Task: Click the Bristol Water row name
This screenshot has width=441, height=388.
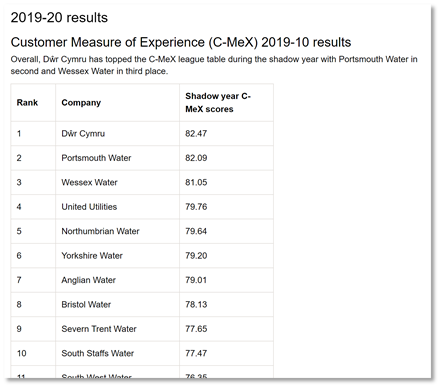Action: pyautogui.click(x=86, y=304)
